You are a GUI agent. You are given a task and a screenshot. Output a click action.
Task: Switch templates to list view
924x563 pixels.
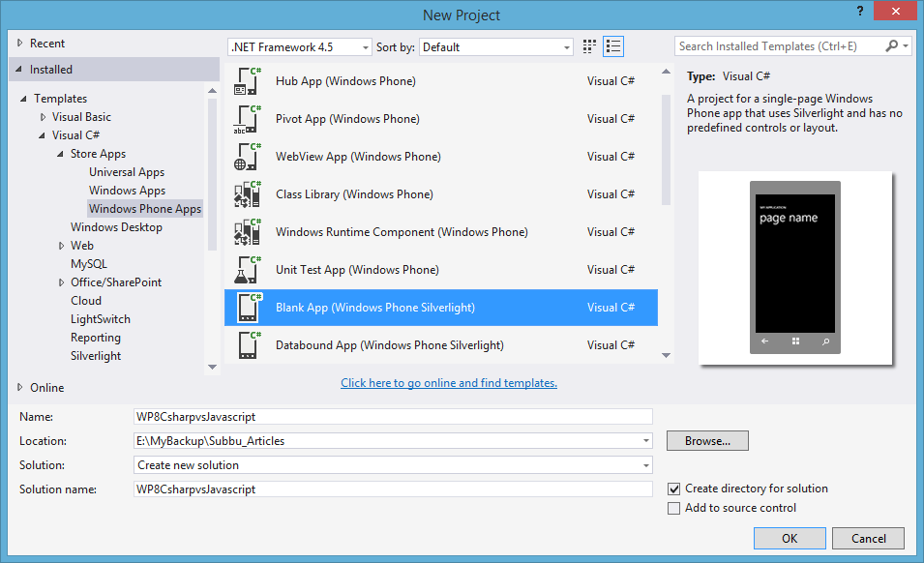pyautogui.click(x=612, y=45)
